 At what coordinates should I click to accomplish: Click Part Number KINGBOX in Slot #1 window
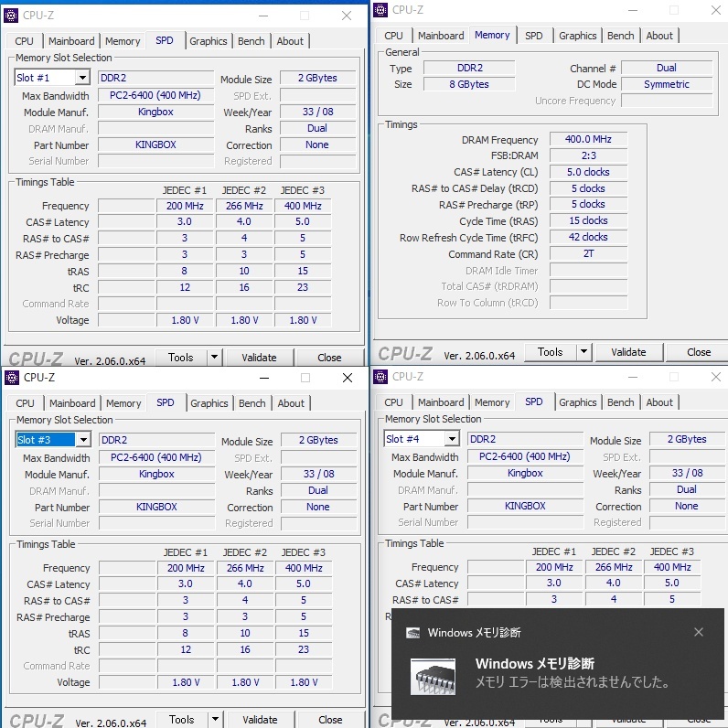click(155, 145)
